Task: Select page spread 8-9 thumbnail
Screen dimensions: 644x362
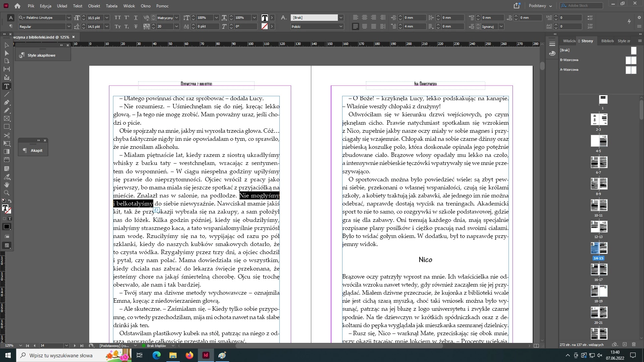Action: tap(599, 184)
